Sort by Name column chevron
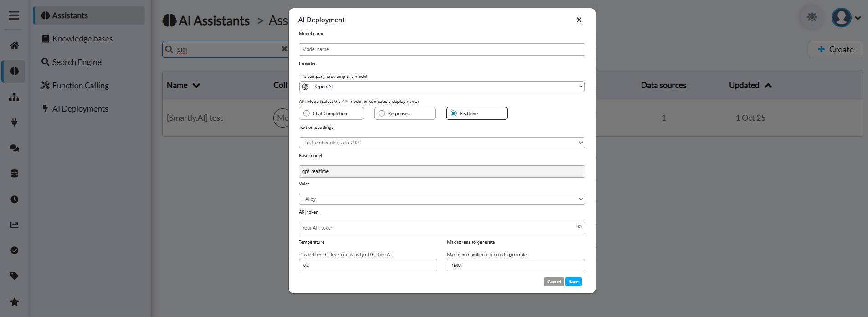 (196, 86)
